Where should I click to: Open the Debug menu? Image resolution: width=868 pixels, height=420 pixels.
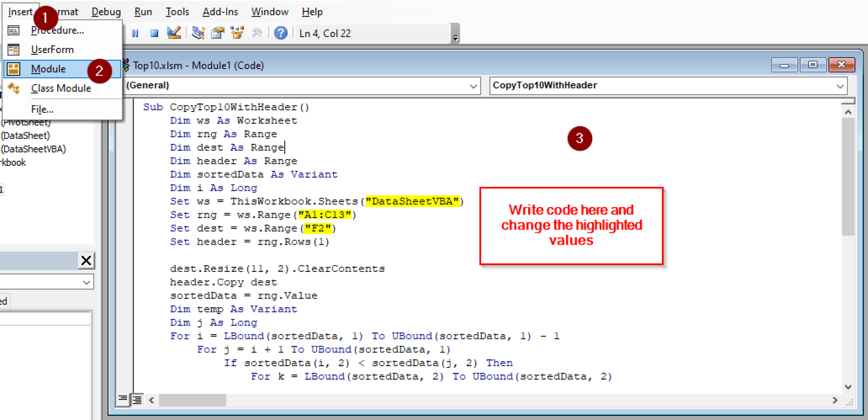pos(106,11)
